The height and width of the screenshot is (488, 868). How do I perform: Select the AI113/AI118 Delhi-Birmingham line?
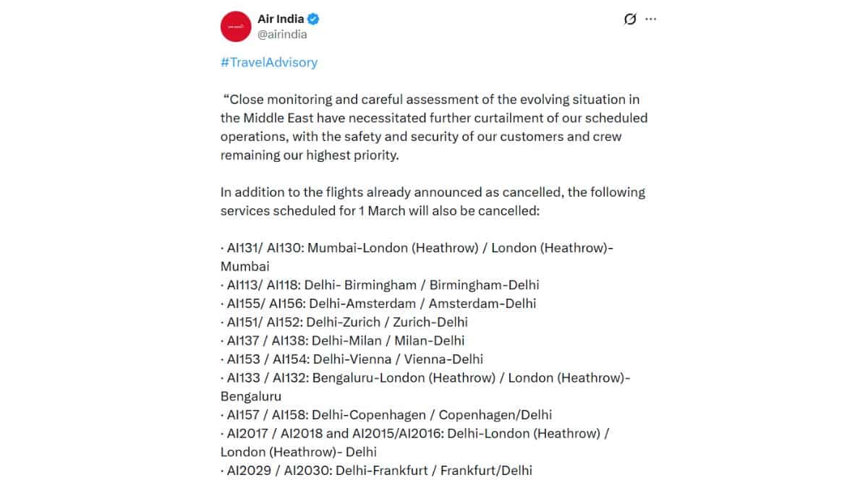383,285
